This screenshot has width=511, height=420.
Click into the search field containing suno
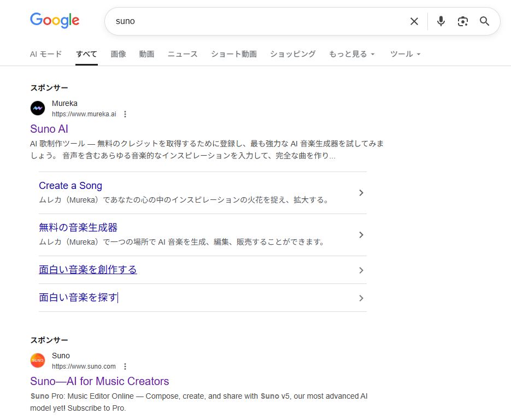click(x=257, y=21)
